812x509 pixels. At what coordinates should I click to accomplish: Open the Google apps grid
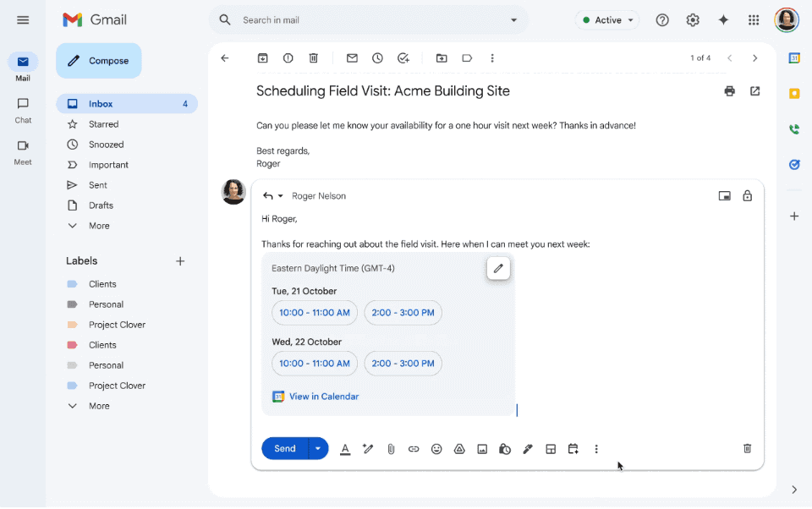[x=754, y=20]
